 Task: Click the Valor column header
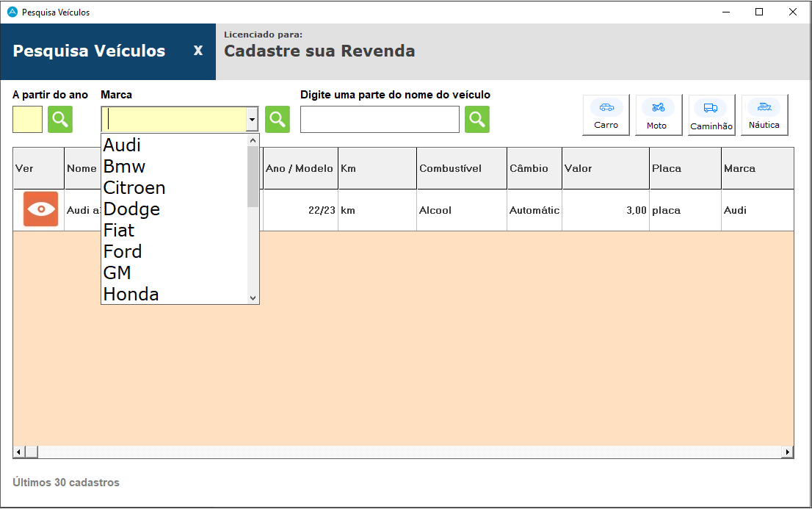point(606,168)
